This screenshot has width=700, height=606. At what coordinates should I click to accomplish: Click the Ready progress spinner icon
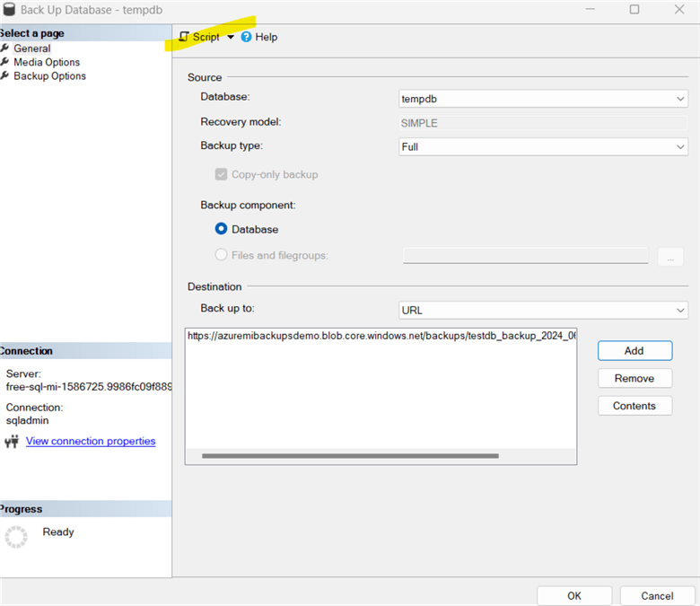pos(16,536)
